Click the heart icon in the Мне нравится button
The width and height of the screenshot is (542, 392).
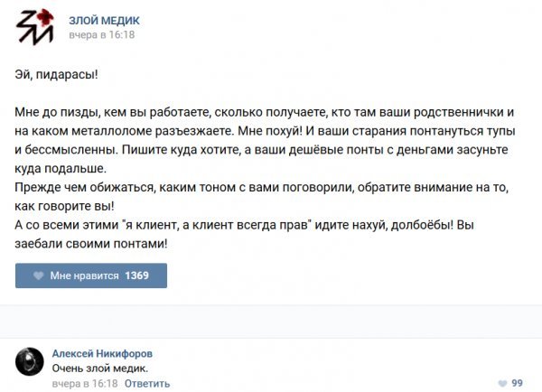pos(39,275)
